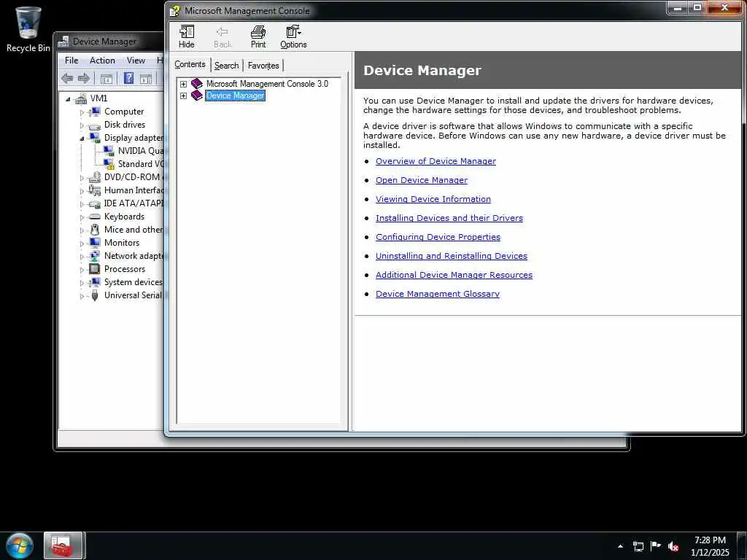Click the Device Manager window title bar
Image resolution: width=747 pixels, height=560 pixels.
coord(109,42)
